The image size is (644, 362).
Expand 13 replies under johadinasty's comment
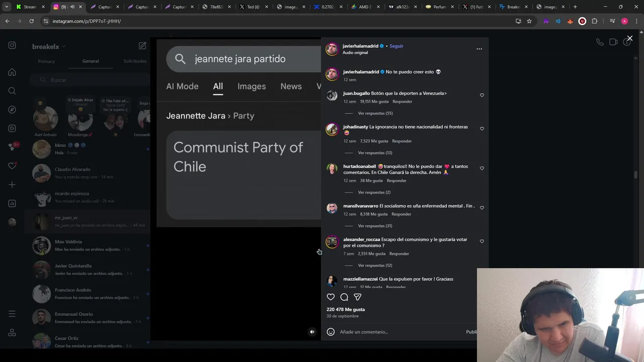375,153
